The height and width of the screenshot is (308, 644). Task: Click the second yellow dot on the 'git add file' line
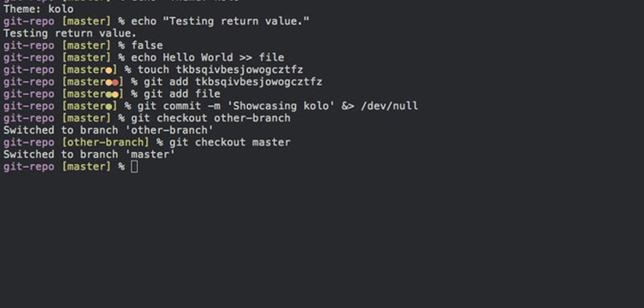(x=115, y=95)
